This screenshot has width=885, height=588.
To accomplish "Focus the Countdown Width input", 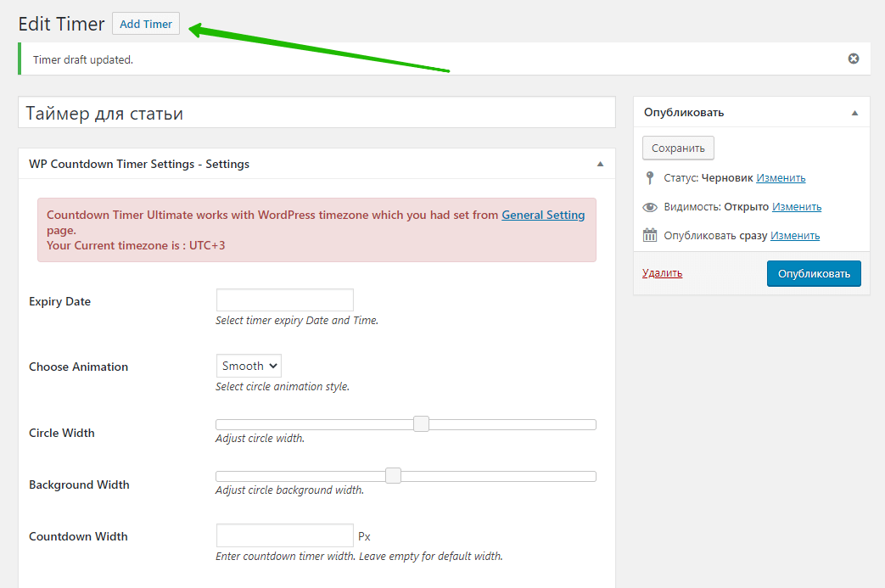I will click(x=285, y=535).
